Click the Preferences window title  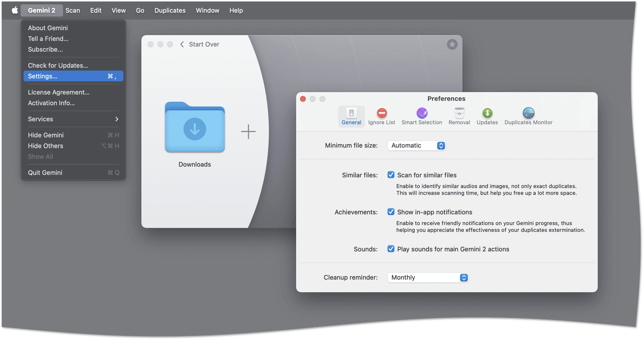coord(446,99)
